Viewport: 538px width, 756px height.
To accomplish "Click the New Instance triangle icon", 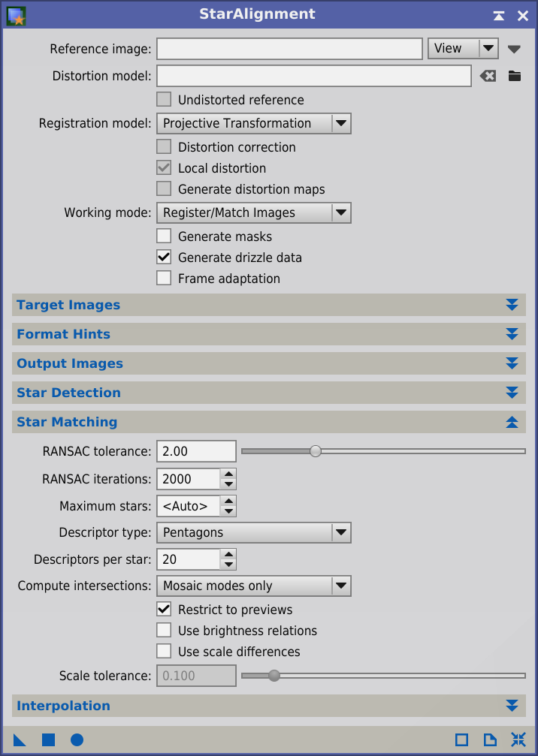I will (20, 739).
